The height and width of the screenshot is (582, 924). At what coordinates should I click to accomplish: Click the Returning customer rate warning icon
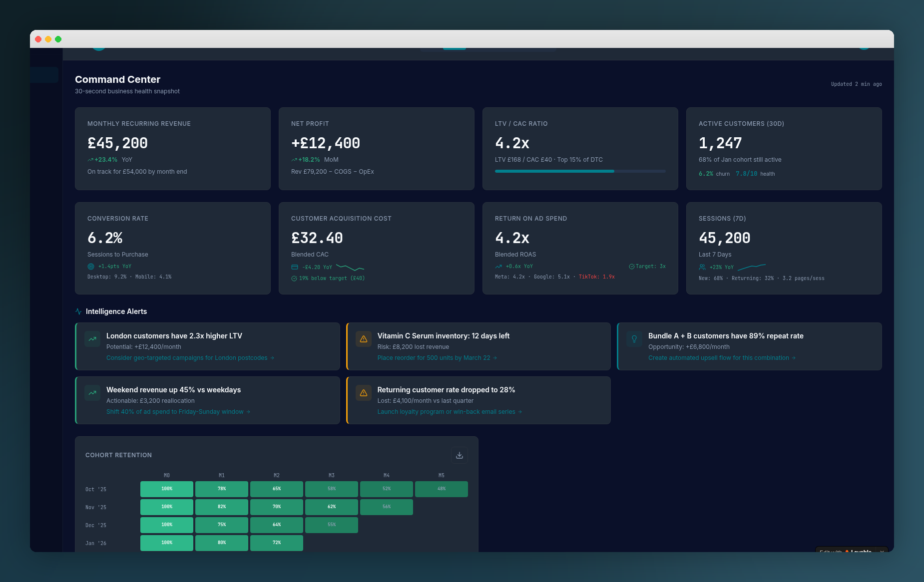[364, 393]
